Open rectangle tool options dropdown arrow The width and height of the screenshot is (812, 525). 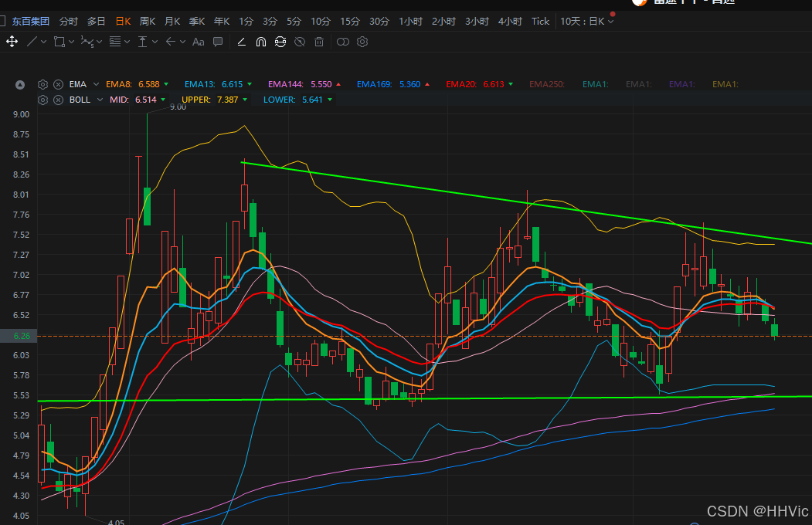coord(71,42)
